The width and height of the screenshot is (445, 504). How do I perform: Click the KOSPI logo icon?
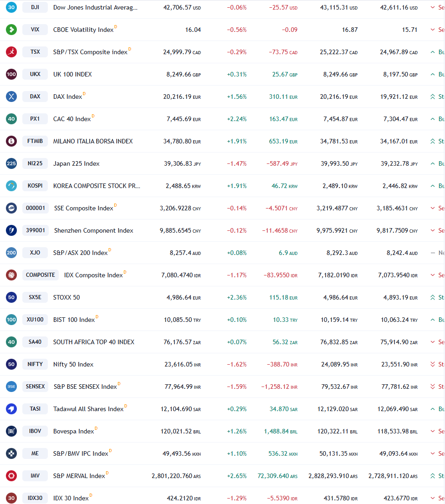11,186
